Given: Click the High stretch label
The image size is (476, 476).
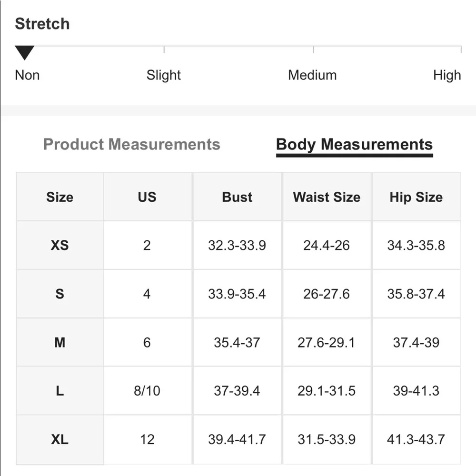Looking at the screenshot, I should [447, 75].
